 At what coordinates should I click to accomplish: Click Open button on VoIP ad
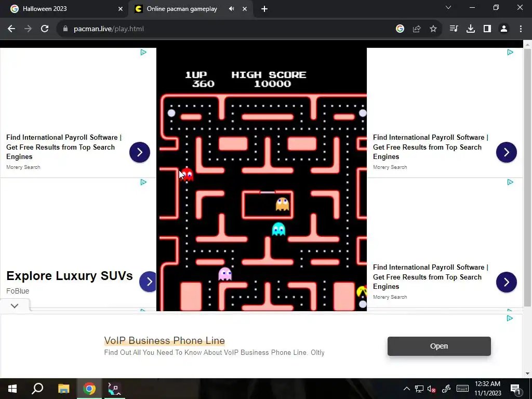click(x=439, y=346)
